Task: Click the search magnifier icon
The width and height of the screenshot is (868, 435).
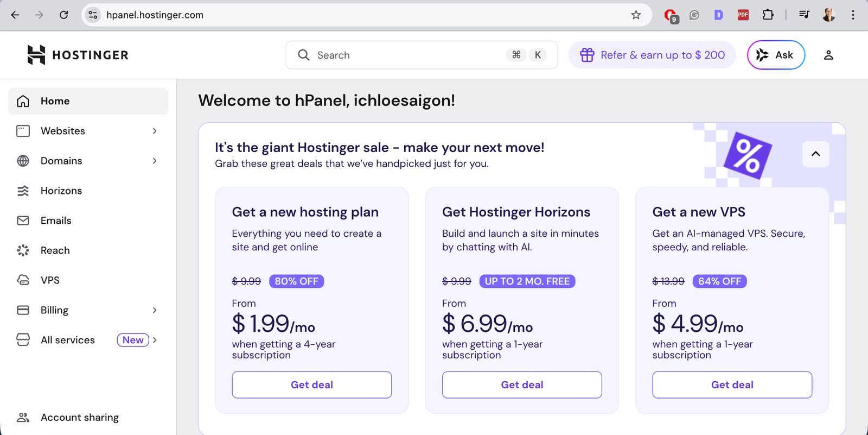Action: point(304,55)
